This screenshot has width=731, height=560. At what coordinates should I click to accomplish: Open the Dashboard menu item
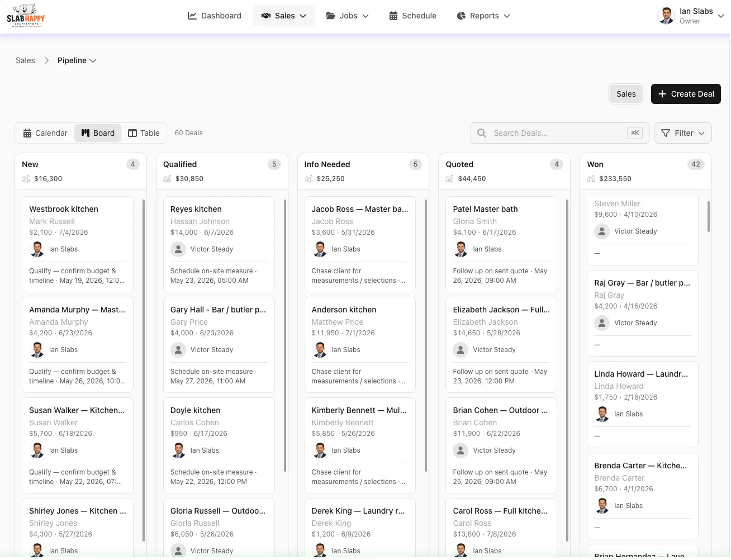click(215, 16)
